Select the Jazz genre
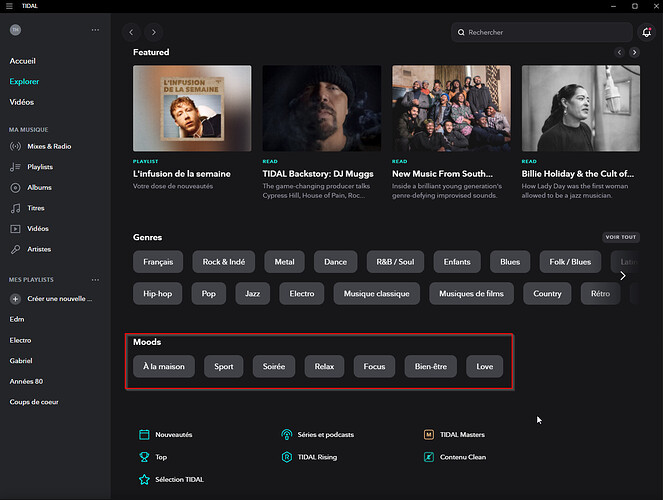 pyautogui.click(x=252, y=294)
